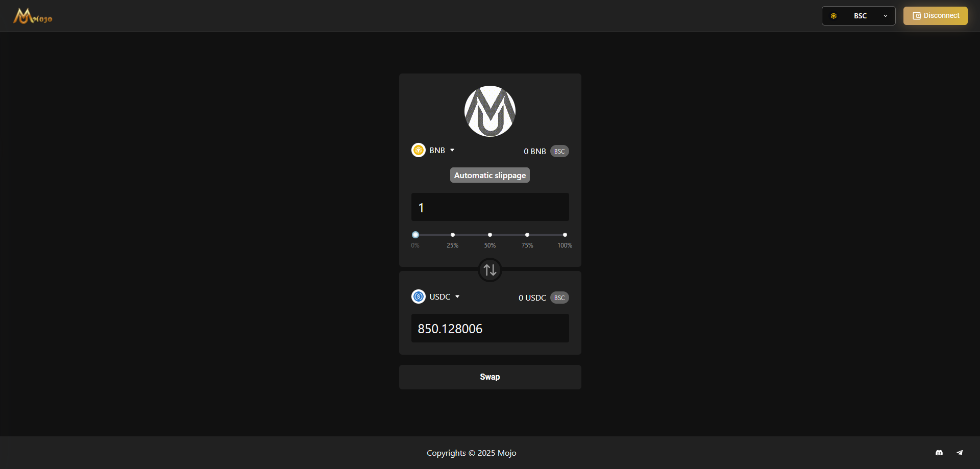The width and height of the screenshot is (980, 469).
Task: Click the swap direction arrows icon
Action: (489, 270)
